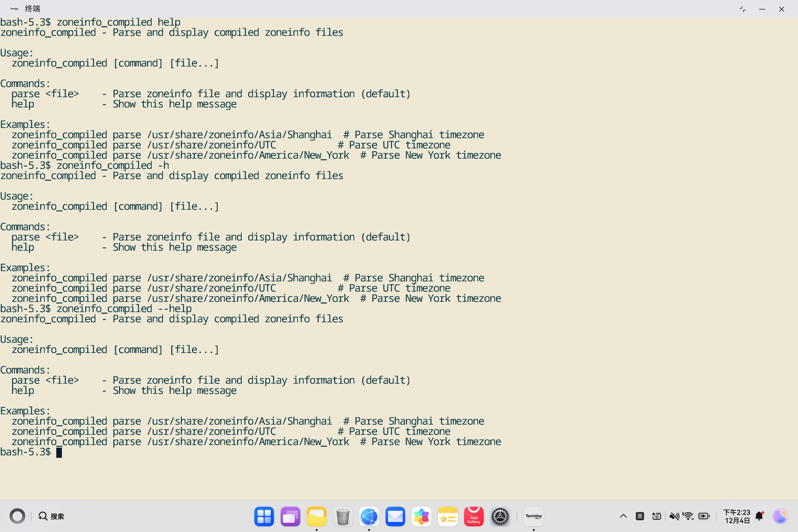Open the Mail envelope app
The image size is (798, 532).
tap(395, 516)
